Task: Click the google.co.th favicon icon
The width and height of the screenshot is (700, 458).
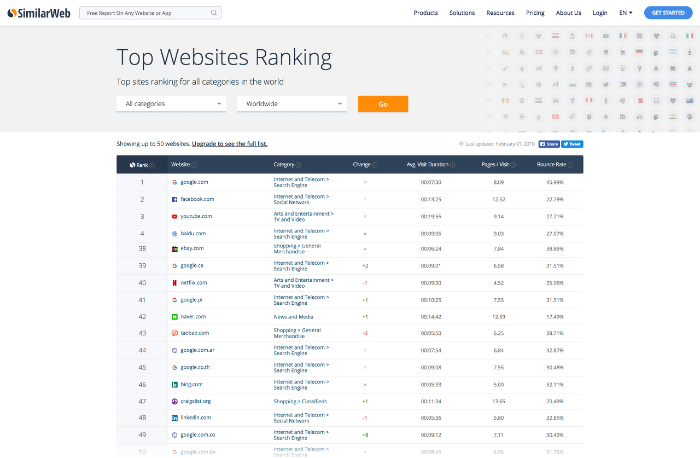Action: pyautogui.click(x=175, y=367)
